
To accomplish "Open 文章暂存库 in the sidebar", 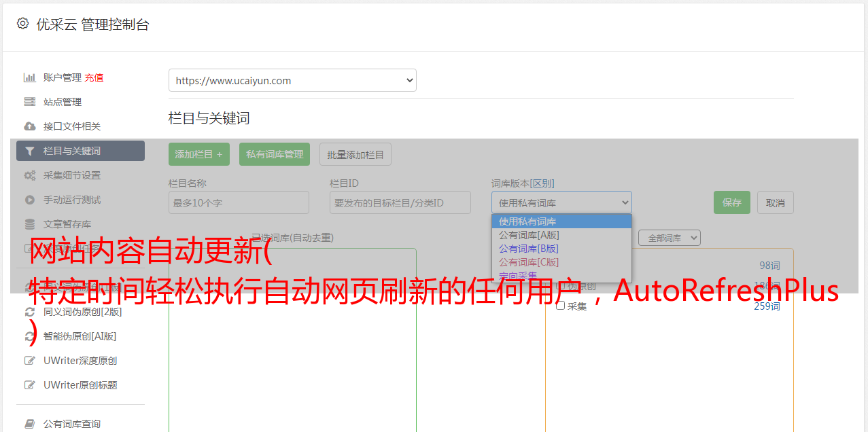I will (x=67, y=224).
